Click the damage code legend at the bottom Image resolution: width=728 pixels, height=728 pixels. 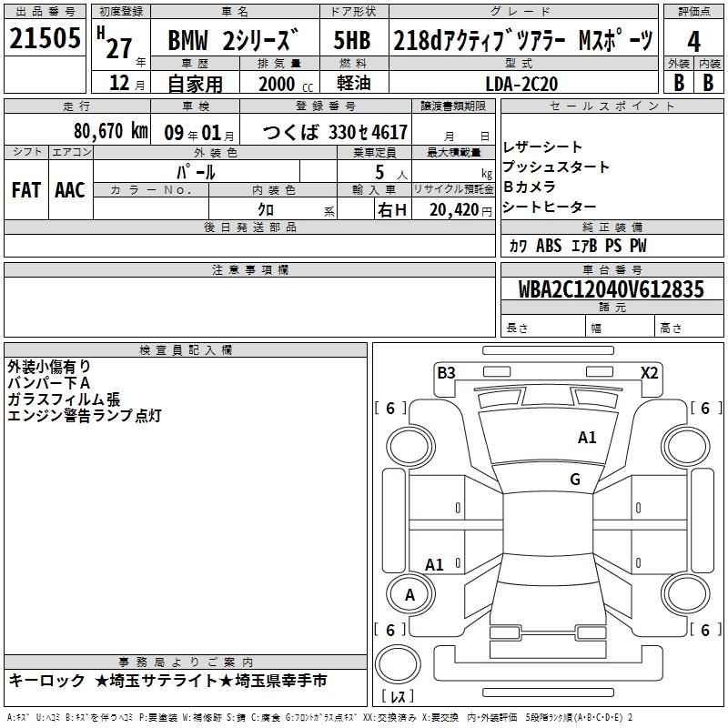(x=320, y=717)
